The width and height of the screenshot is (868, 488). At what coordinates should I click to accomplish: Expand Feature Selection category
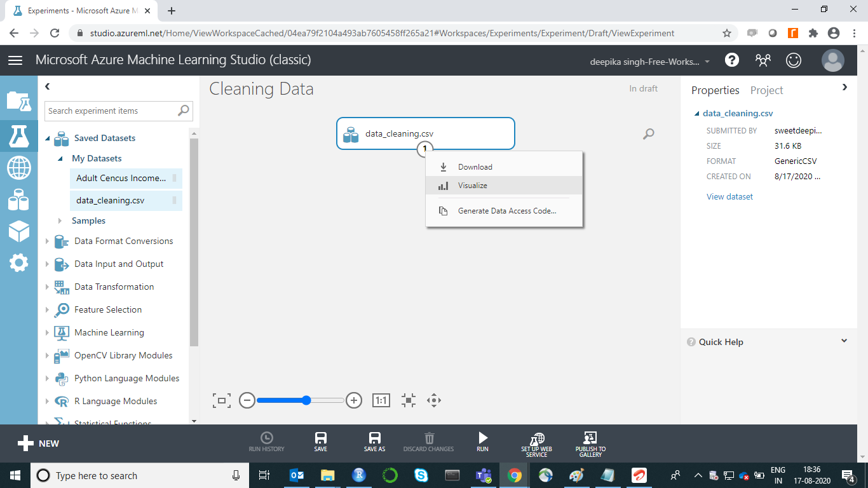(x=47, y=310)
